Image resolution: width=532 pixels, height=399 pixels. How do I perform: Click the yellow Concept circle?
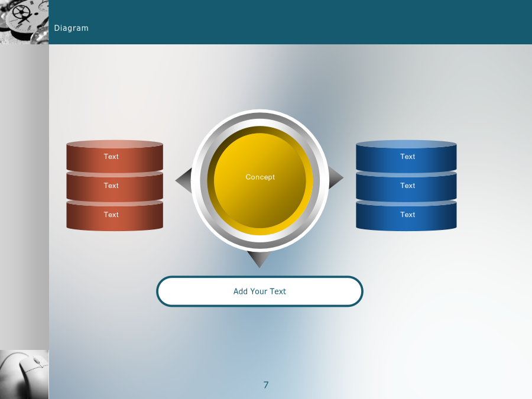260,180
